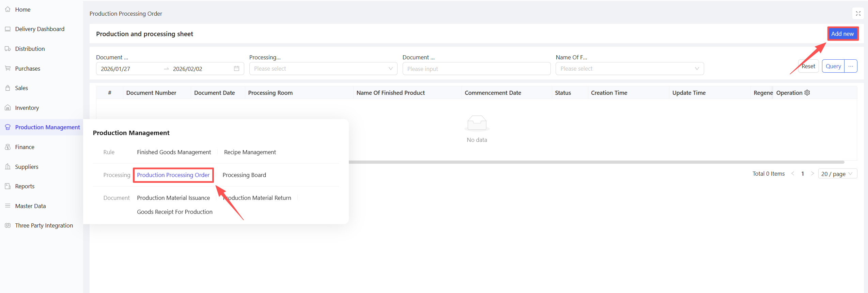This screenshot has height=293, width=868.
Task: Expand the Processing room dropdown
Action: tap(323, 69)
